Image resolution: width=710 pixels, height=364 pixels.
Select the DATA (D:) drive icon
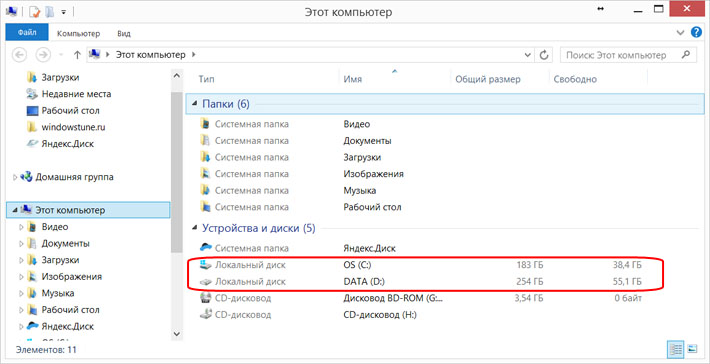pyautogui.click(x=206, y=282)
